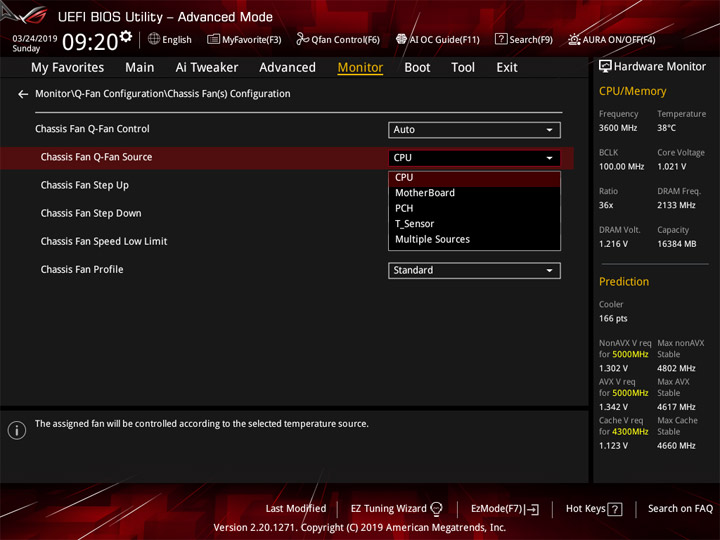Open Search(F9) question icon
The image size is (720, 540).
coord(501,39)
